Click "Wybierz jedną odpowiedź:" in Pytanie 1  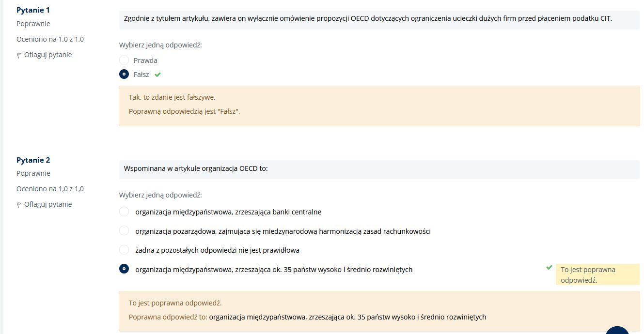[160, 45]
